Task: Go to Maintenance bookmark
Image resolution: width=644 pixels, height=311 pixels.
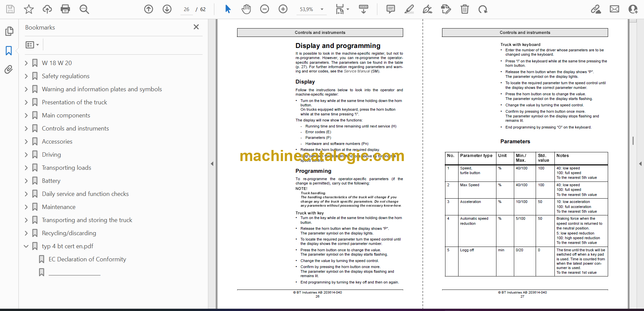Action: 59,207
